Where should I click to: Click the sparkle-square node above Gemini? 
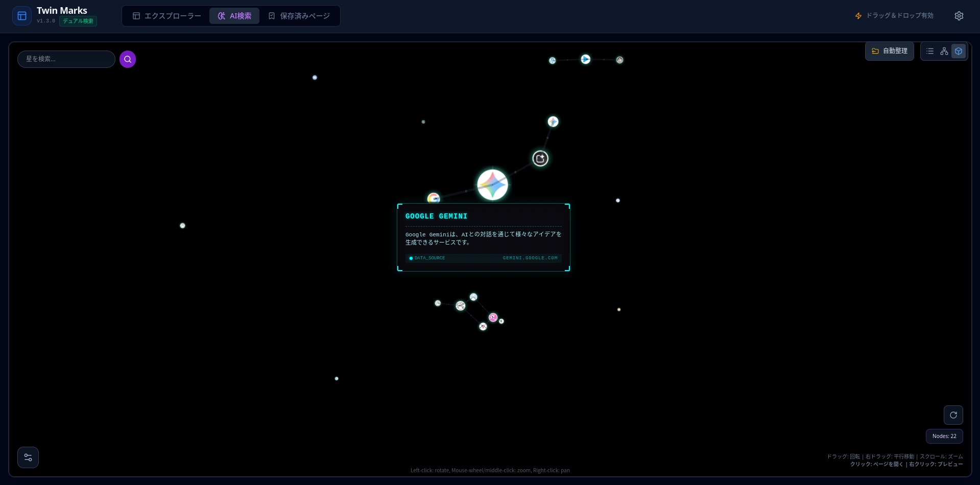click(x=540, y=159)
